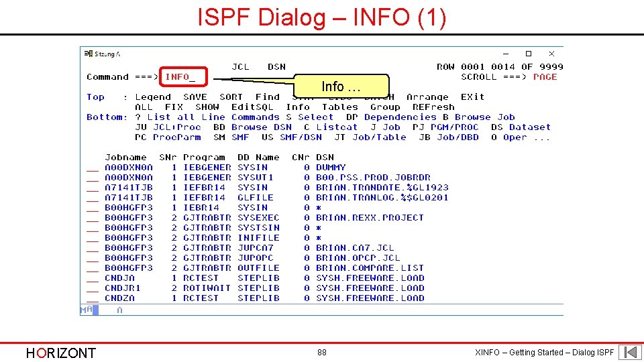The height and width of the screenshot is (362, 644).
Task: Click line command field for CNDJA row
Action: click(93, 278)
